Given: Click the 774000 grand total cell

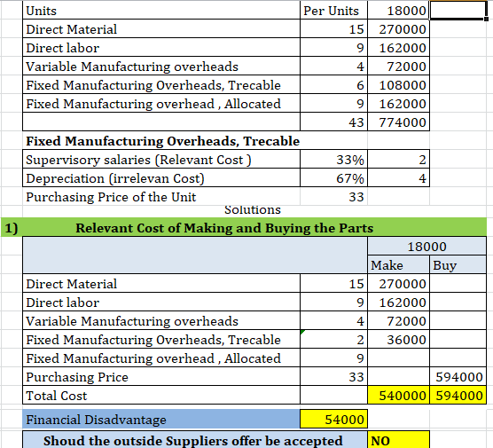Looking at the screenshot, I should click(398, 122).
